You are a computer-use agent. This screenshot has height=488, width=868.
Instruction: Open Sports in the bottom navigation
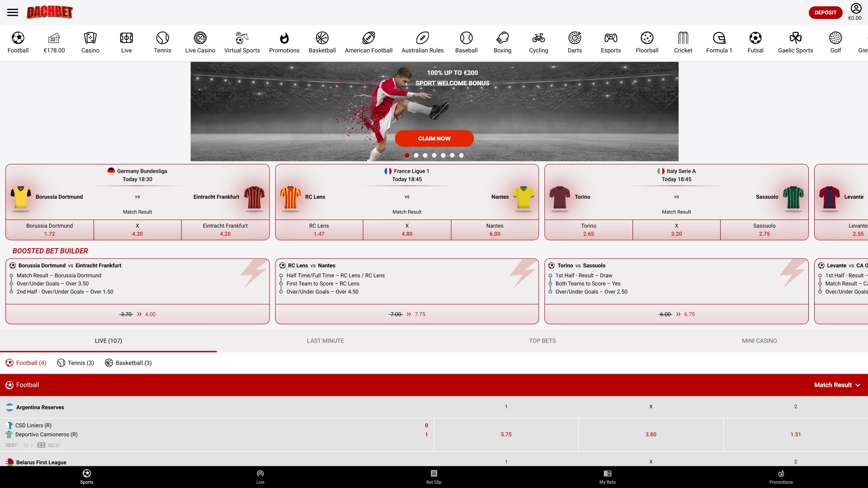(87, 477)
